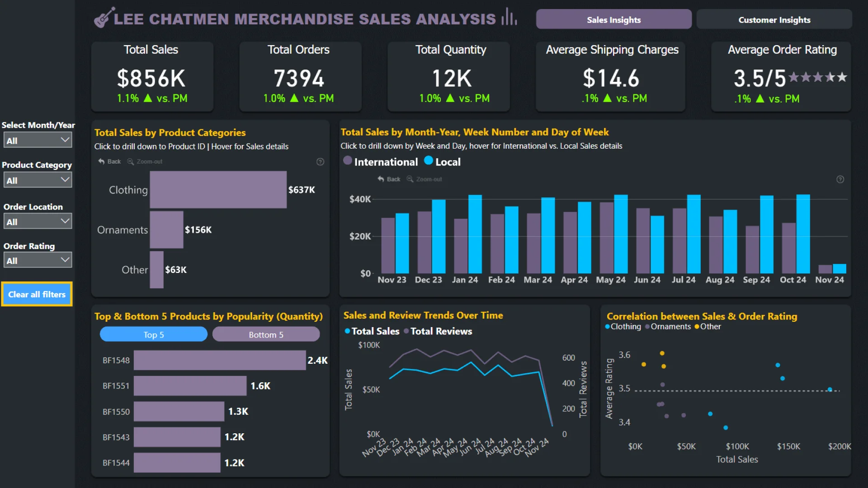Open the Order Location dropdown
The image size is (868, 488).
38,221
